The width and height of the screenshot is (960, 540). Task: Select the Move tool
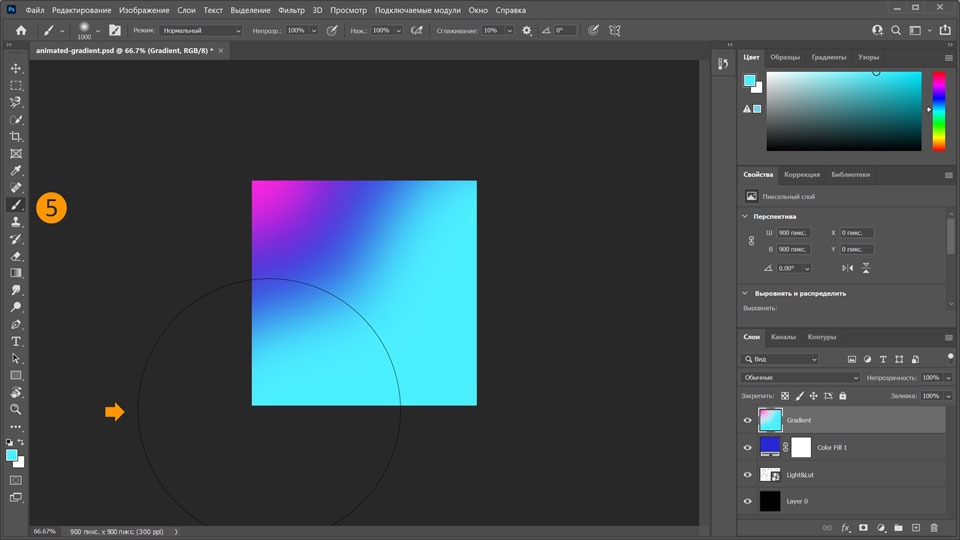point(16,68)
